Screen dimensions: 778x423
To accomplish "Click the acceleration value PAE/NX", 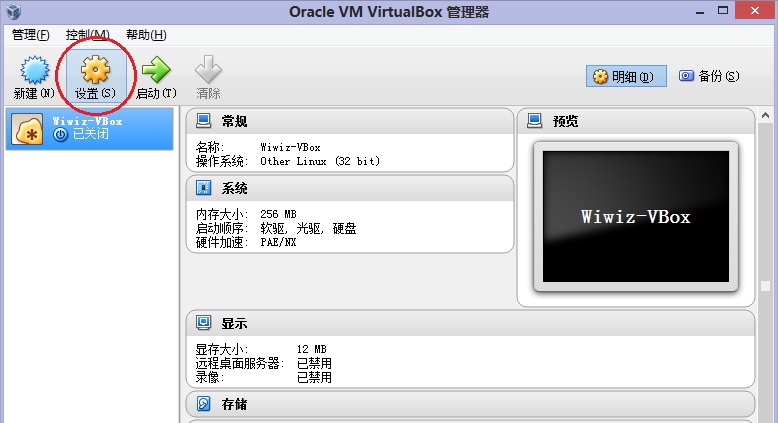I will pyautogui.click(x=278, y=242).
